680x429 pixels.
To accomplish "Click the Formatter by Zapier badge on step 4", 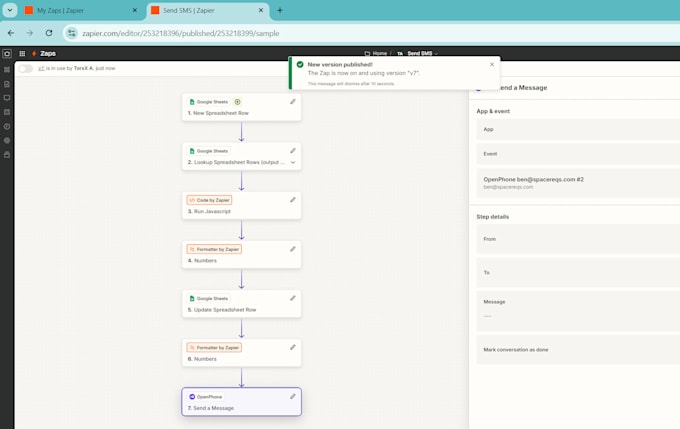I will 214,249.
